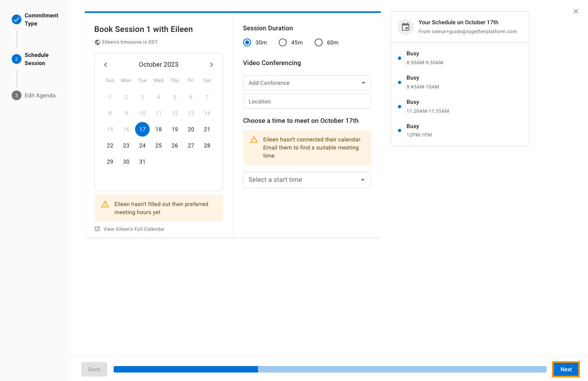Choose October 25 as meeting date
The image size is (588, 381).
(x=159, y=145)
